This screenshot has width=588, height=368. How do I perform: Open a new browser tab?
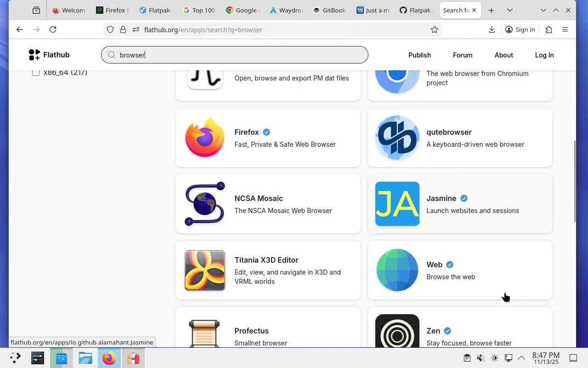point(491,10)
